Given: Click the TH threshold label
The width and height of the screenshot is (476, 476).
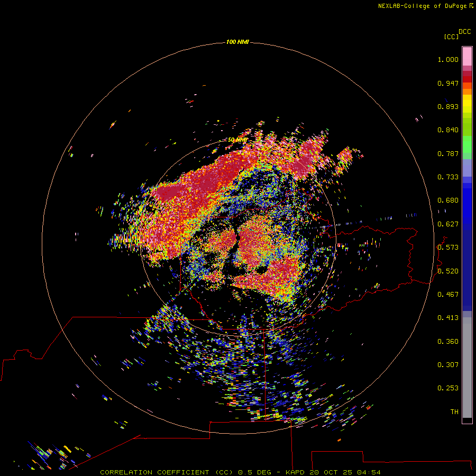Looking at the screenshot, I should pos(454,412).
